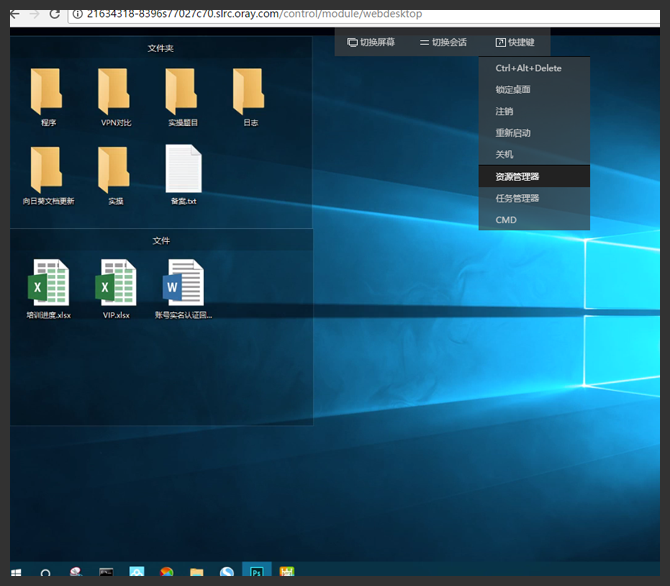Choose 注销 from the shortcut menu
The image size is (670, 586).
click(x=534, y=112)
